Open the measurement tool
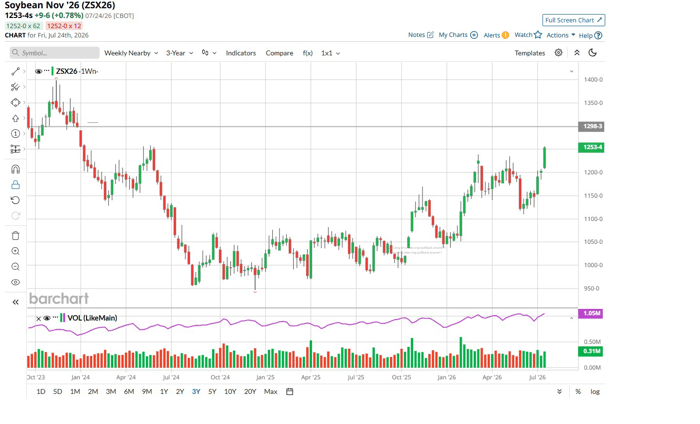700x424 pixels. click(x=16, y=149)
